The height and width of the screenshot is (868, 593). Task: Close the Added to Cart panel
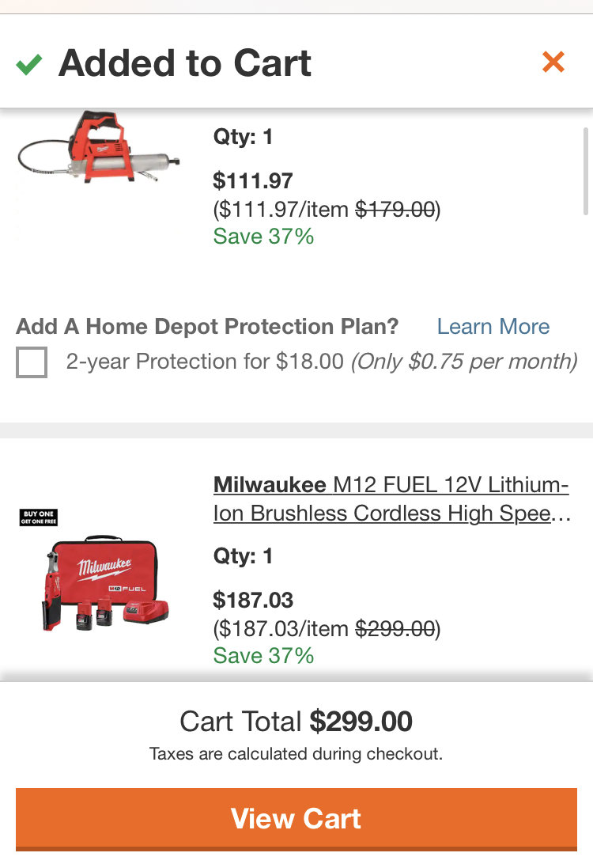pos(553,62)
